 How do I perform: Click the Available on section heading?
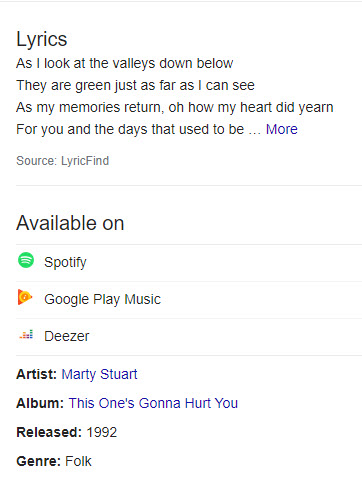pyautogui.click(x=70, y=223)
